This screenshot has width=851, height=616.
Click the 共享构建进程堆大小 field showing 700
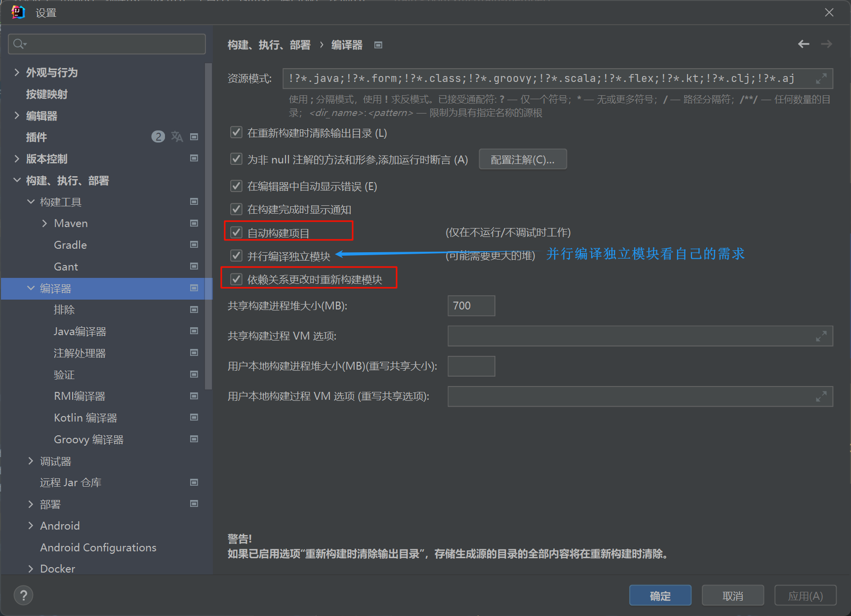point(471,306)
